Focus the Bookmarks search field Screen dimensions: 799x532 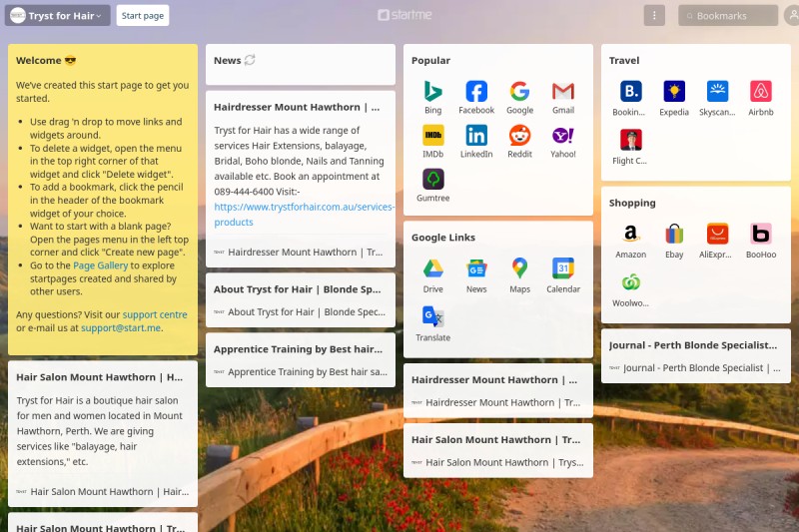[728, 16]
